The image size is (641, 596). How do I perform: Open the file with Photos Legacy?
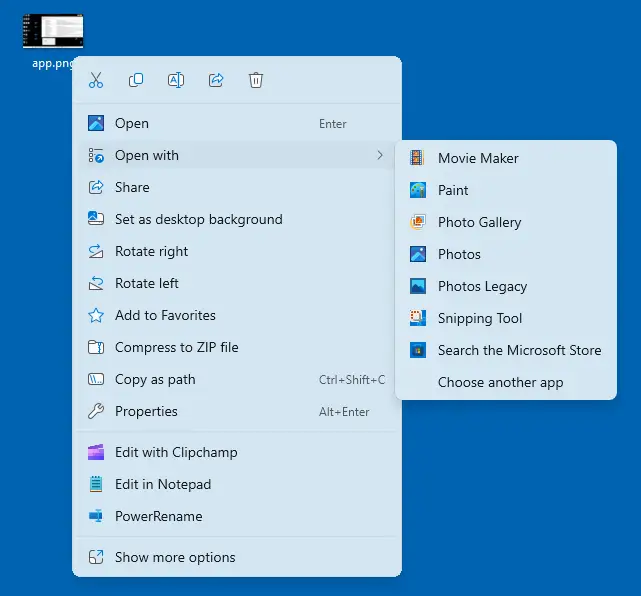point(506,286)
